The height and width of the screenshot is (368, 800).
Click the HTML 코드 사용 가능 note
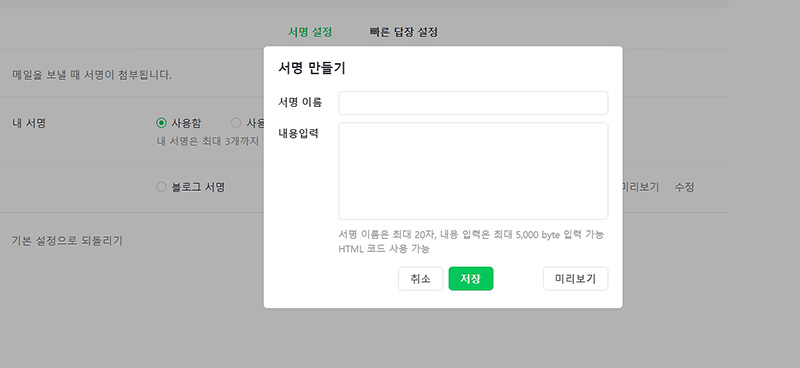[384, 249]
